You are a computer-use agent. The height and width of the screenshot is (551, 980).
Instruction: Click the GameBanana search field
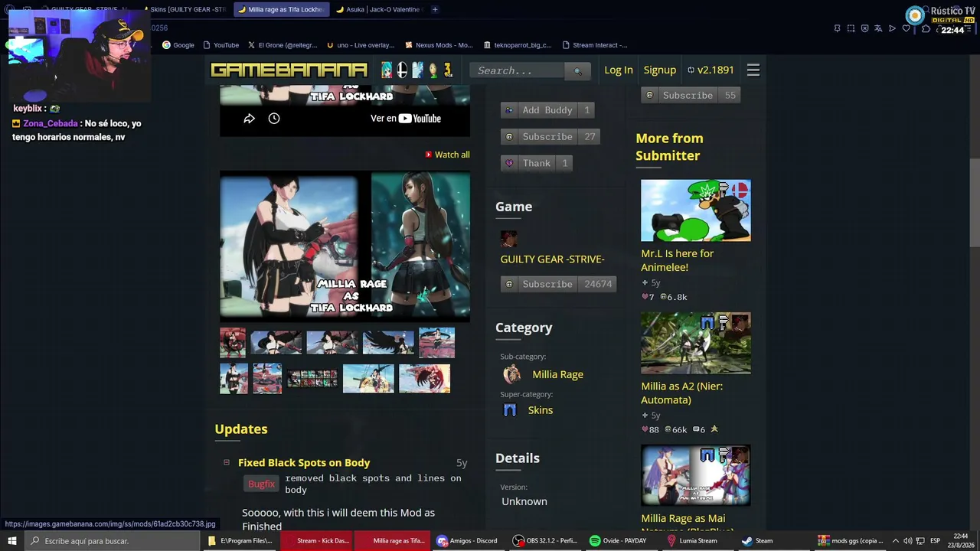click(518, 71)
